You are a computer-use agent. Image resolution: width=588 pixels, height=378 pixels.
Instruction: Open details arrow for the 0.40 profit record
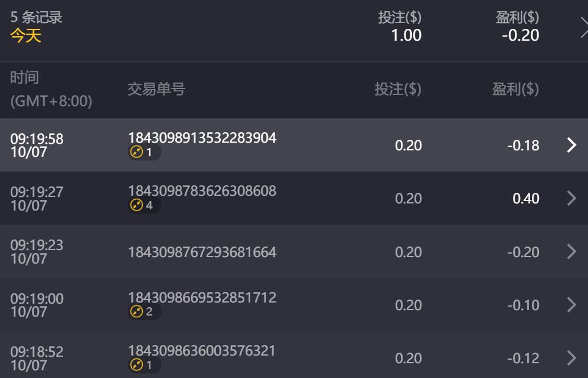pos(571,198)
